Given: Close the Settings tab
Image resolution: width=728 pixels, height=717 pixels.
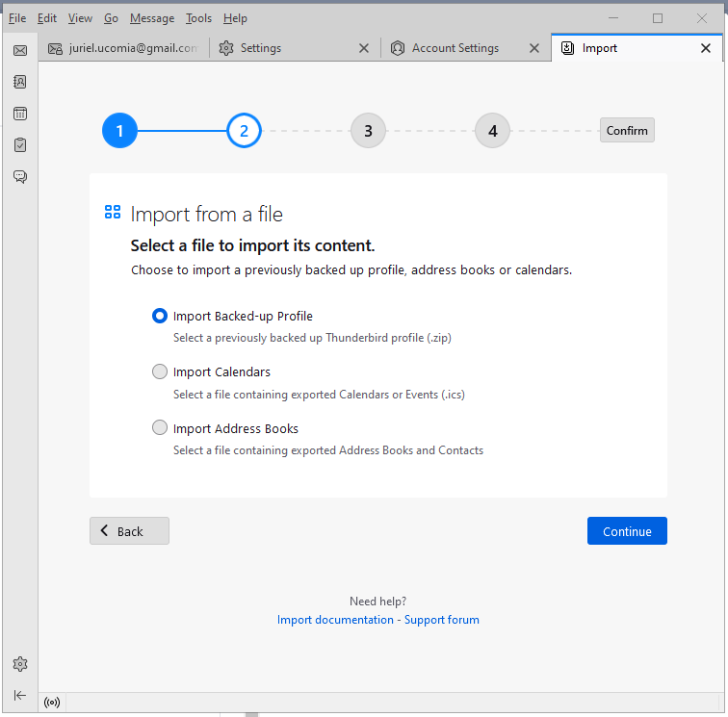Looking at the screenshot, I should [x=364, y=48].
